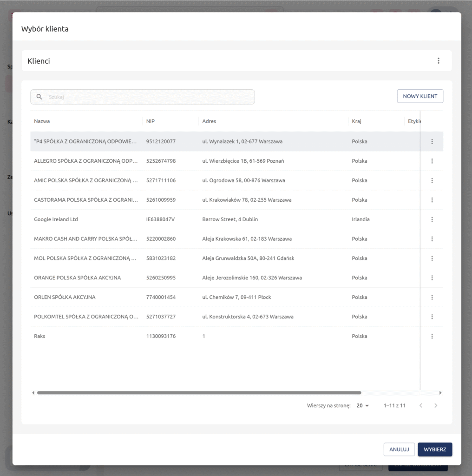
Task: Sort by the NIP column header
Action: pyautogui.click(x=151, y=121)
